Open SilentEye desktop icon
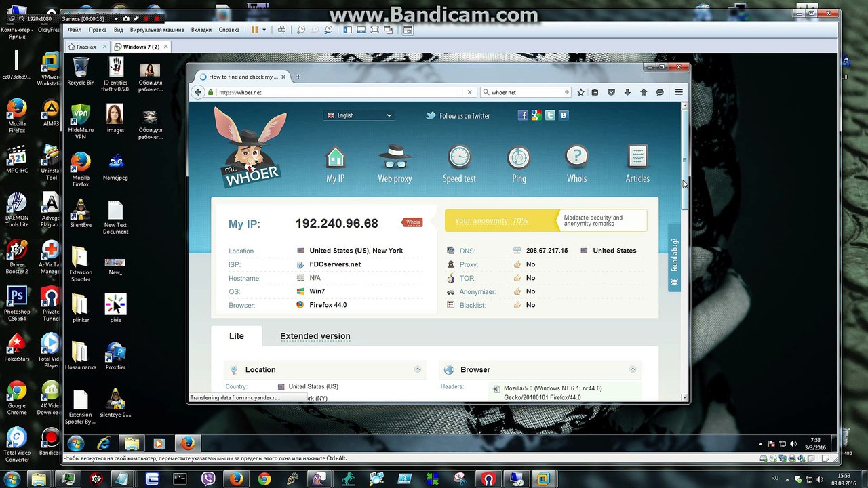868x488 pixels. click(81, 213)
